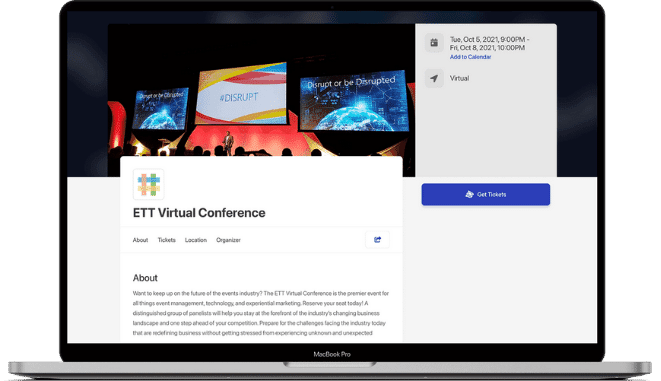
Task: Click the Add to Calendar link
Action: pos(470,57)
